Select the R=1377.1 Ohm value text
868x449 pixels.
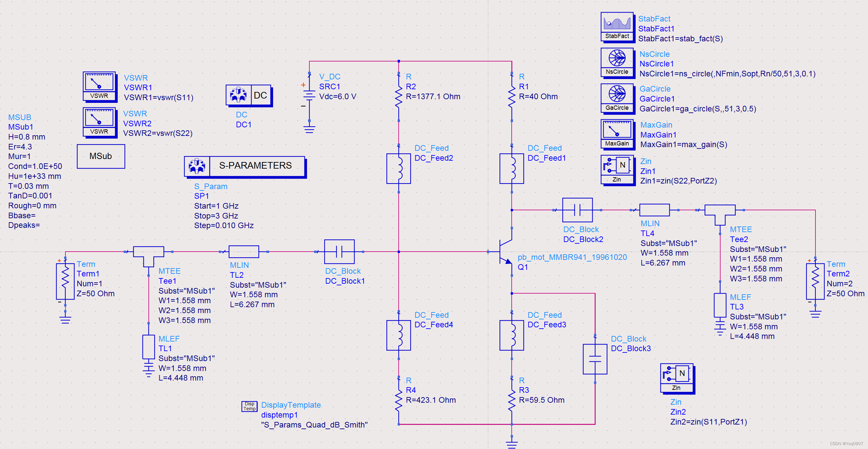click(433, 97)
